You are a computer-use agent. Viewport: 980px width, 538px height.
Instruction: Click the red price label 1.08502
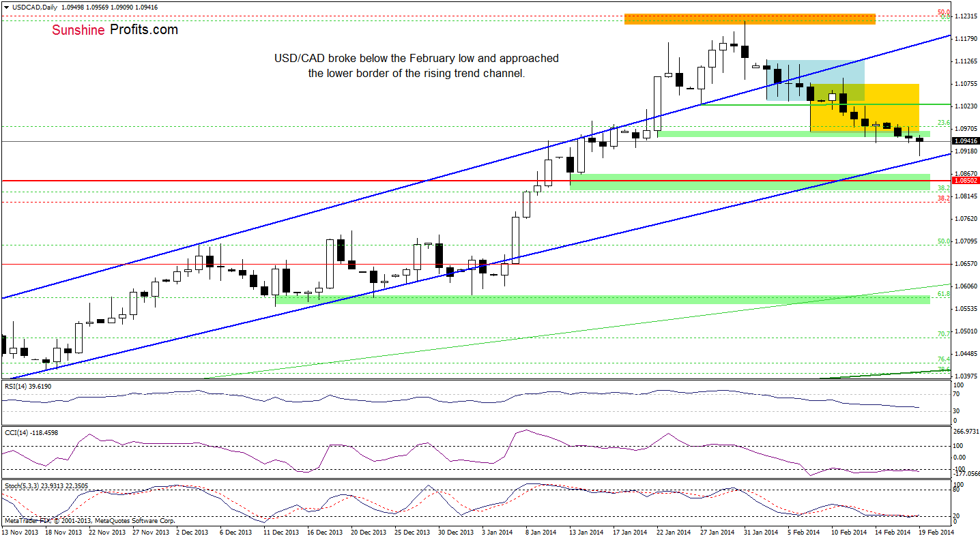[966, 181]
